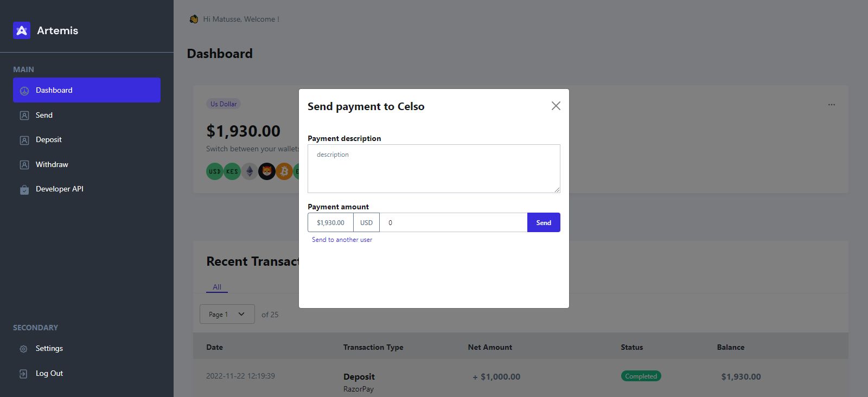The width and height of the screenshot is (868, 397).
Task: Open the Withdraw page
Action: pos(52,164)
